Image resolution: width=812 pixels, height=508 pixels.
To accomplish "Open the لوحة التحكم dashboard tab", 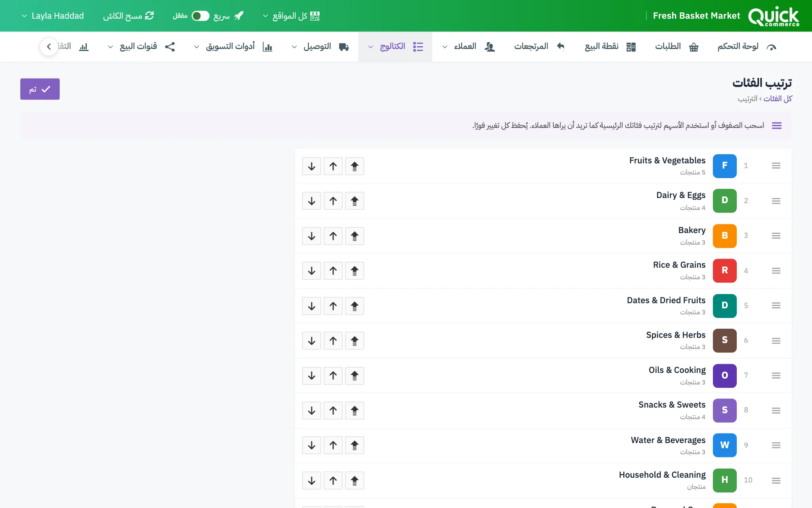I will click(x=747, y=47).
